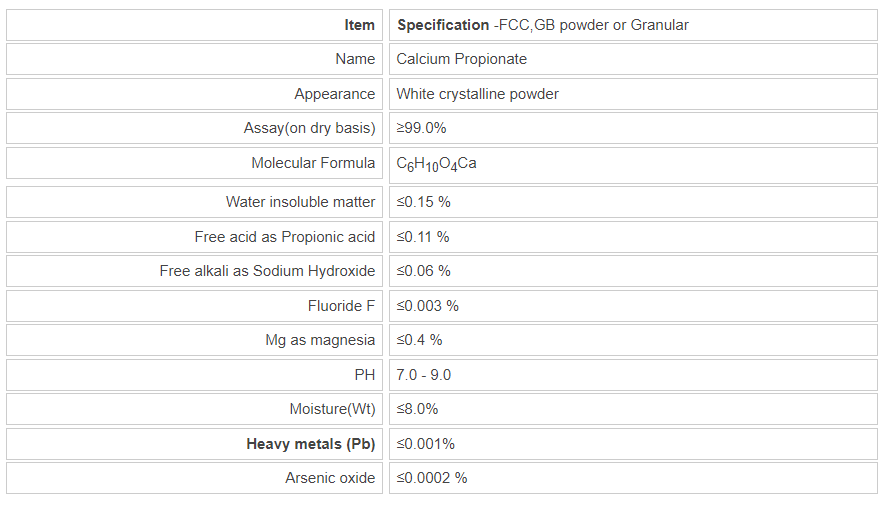Viewport: 886px width, 505px height.
Task: Click the PH value 7.0 - 9.0
Action: [x=423, y=375]
